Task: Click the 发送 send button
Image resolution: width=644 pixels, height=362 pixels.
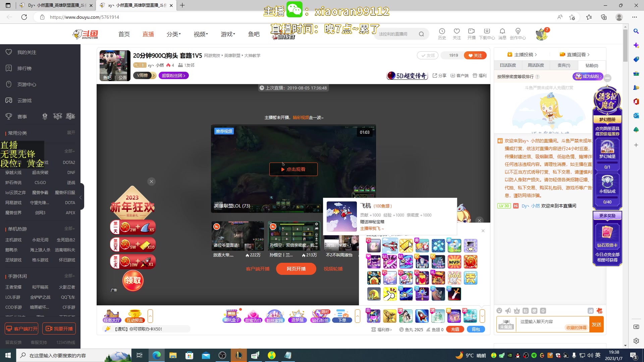Action: click(x=596, y=324)
